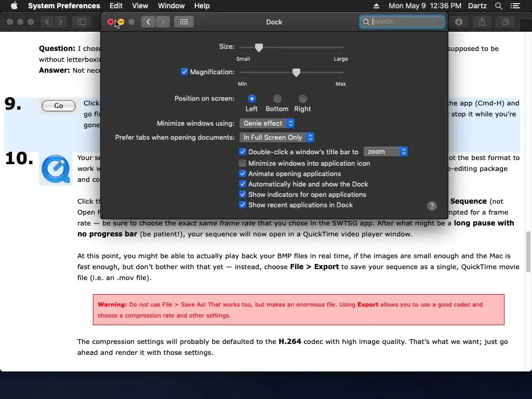Click the Magnification slider handle

[296, 72]
